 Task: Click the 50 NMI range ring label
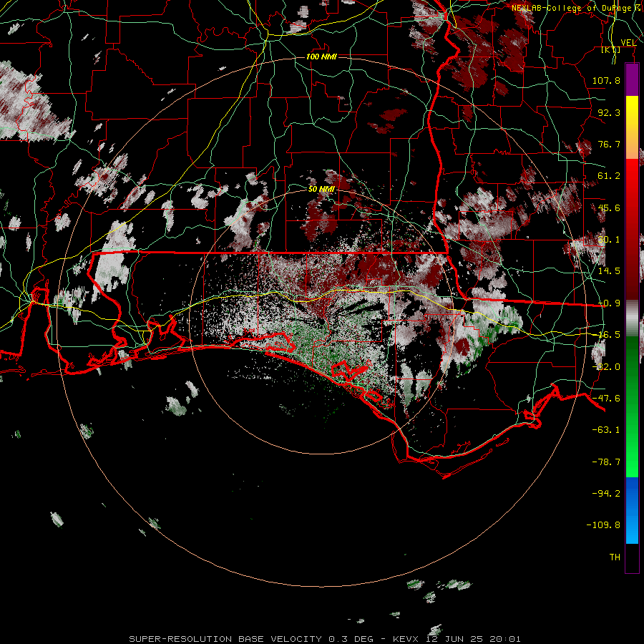pyautogui.click(x=321, y=189)
